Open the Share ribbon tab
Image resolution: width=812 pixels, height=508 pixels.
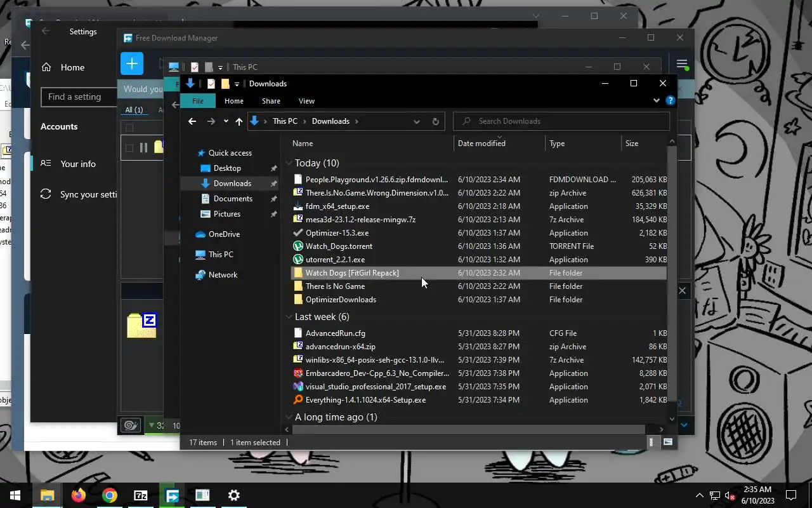(271, 101)
